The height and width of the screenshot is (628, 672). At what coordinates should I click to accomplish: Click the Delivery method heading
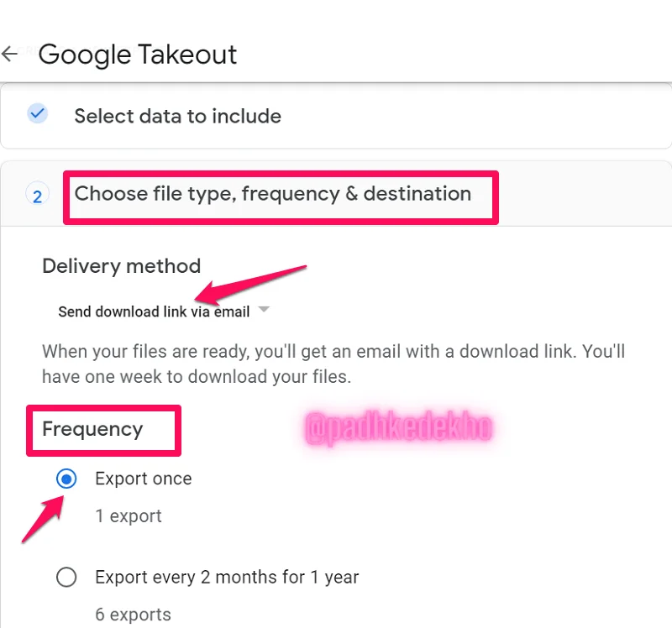pos(121,266)
